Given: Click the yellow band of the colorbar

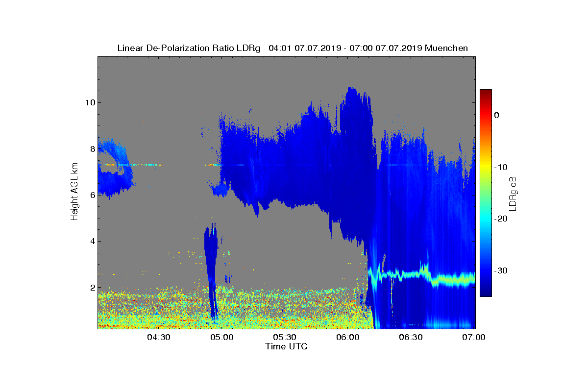Looking at the screenshot, I should coord(486,167).
